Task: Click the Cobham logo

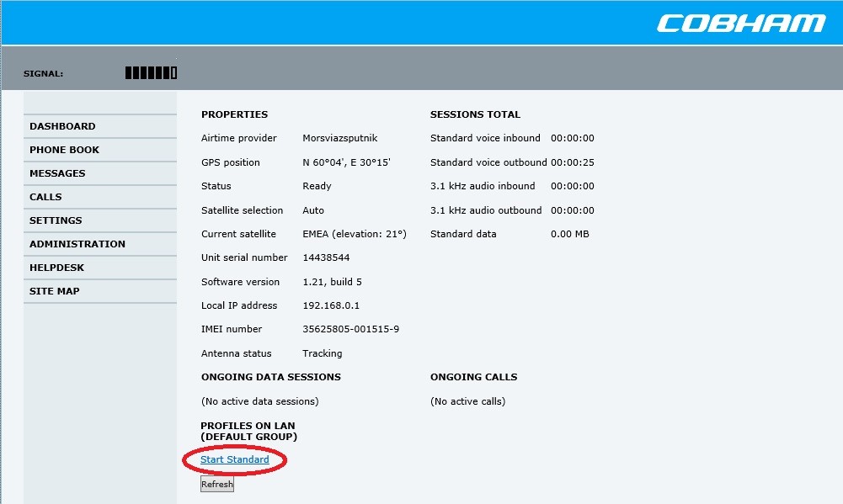Action: point(740,23)
